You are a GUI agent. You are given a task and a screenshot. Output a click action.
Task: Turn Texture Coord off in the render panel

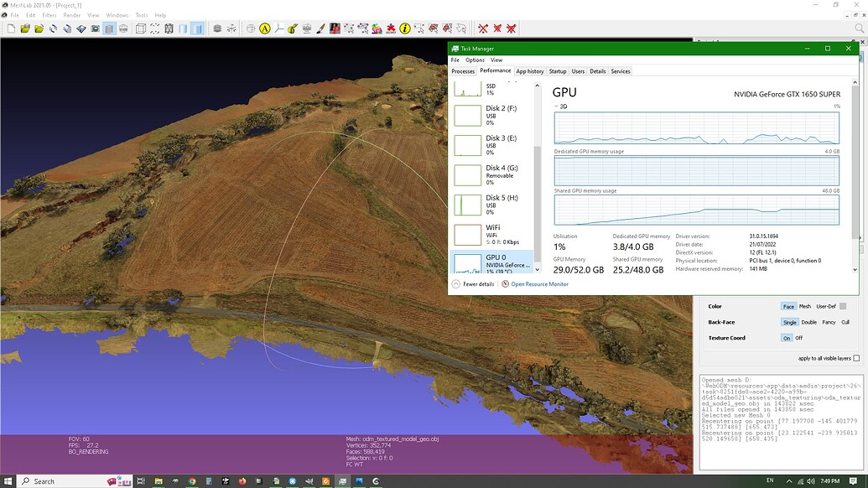[799, 337]
